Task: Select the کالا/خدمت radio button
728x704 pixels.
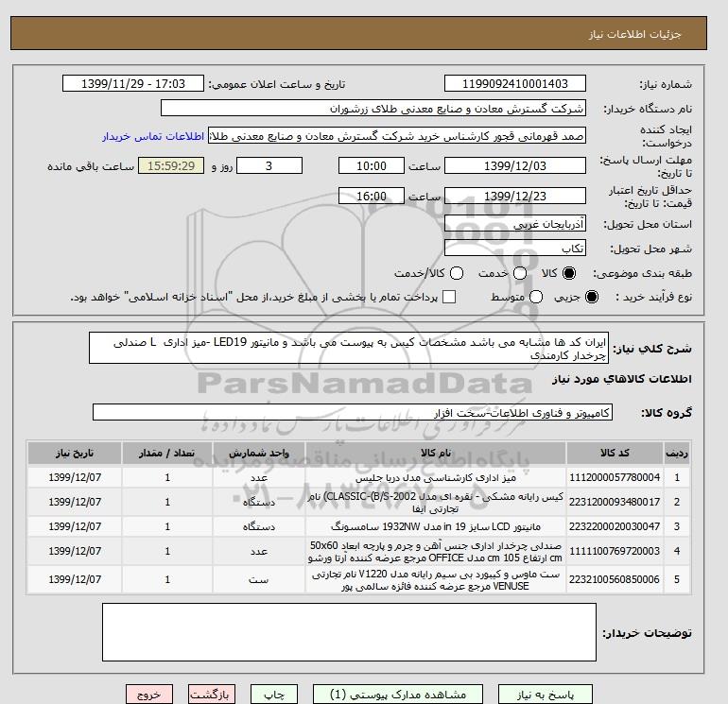Action: tap(457, 273)
